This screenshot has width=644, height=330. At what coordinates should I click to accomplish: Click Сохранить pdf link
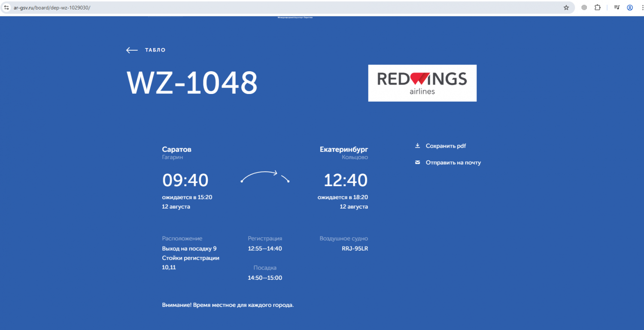point(446,146)
